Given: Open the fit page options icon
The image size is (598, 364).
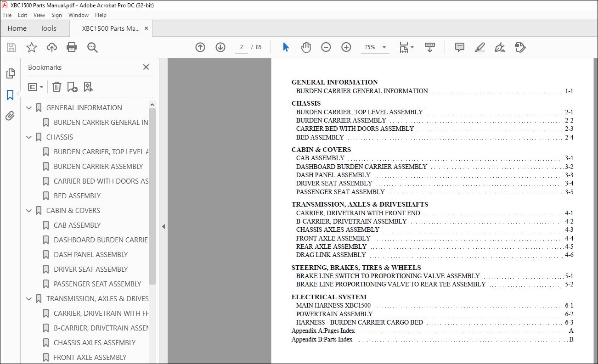Looking at the screenshot, I should [x=406, y=47].
